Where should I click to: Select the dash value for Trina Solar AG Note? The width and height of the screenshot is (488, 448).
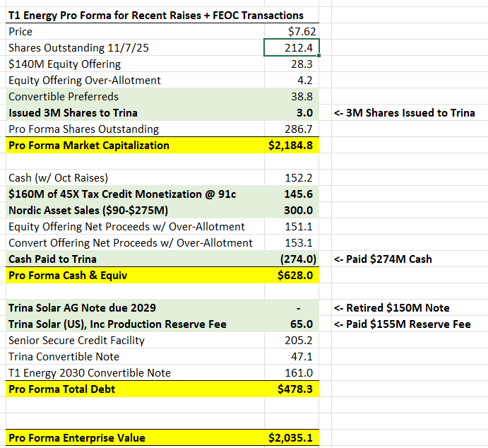[x=298, y=309]
